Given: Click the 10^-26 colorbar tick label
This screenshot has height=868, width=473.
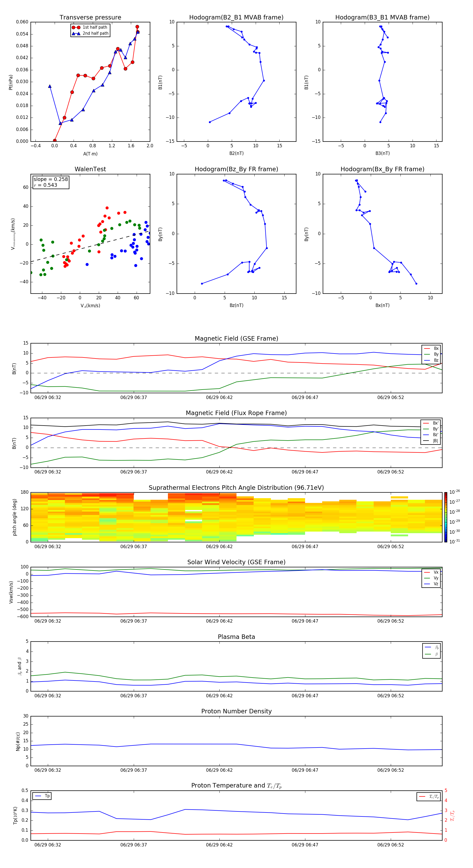Looking at the screenshot, I should (455, 492).
